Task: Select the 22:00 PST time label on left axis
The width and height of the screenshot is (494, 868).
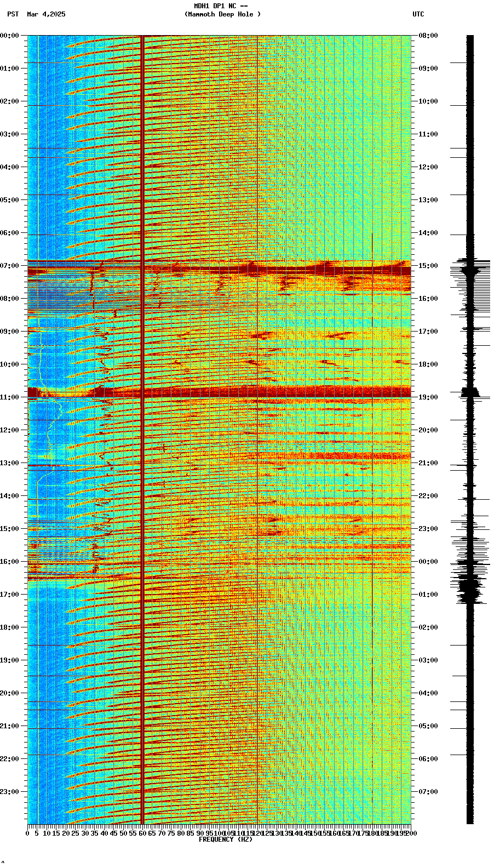Action: point(9,759)
